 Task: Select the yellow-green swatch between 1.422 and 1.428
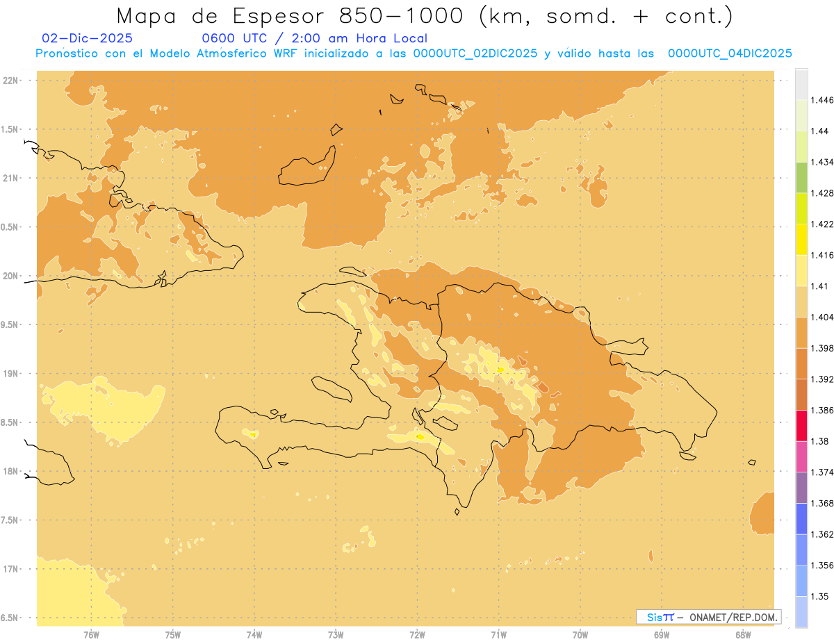[x=801, y=208]
